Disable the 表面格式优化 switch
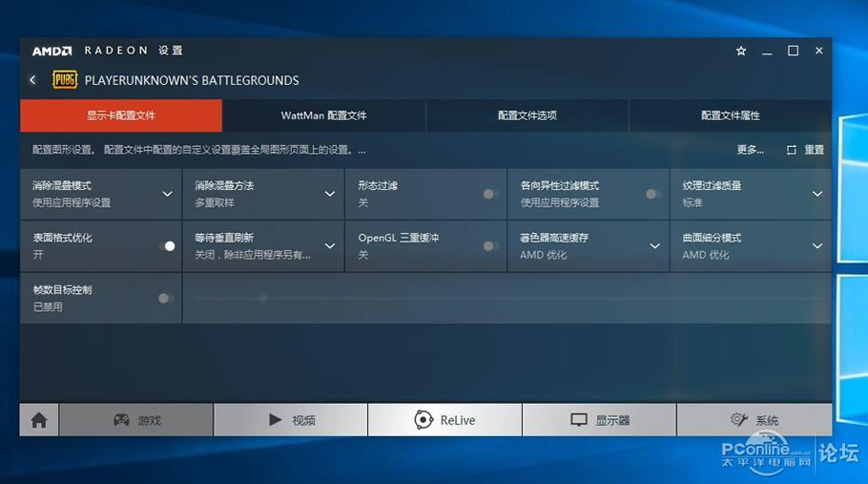Image resolution: width=868 pixels, height=484 pixels. pos(166,246)
